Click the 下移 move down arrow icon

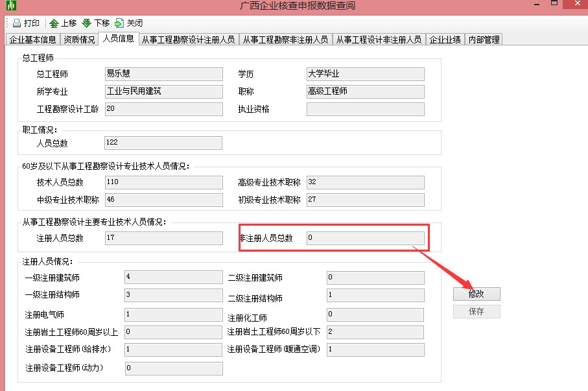pos(86,23)
